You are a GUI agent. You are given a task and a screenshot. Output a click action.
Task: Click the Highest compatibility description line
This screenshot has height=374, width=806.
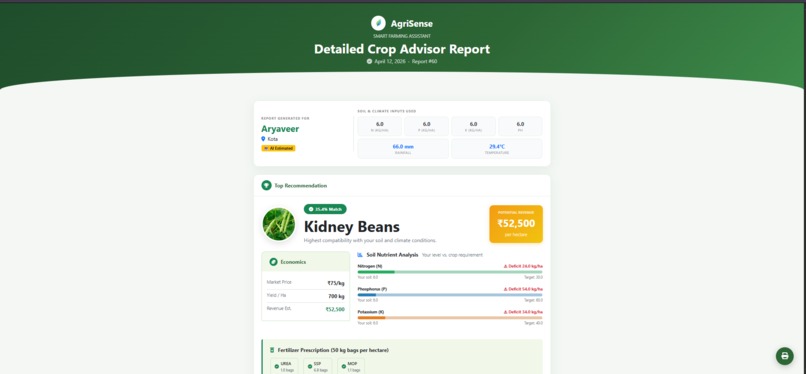(x=370, y=240)
